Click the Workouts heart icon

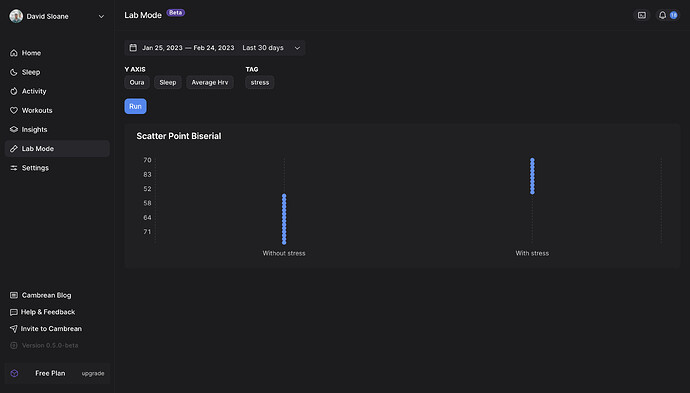(14, 110)
